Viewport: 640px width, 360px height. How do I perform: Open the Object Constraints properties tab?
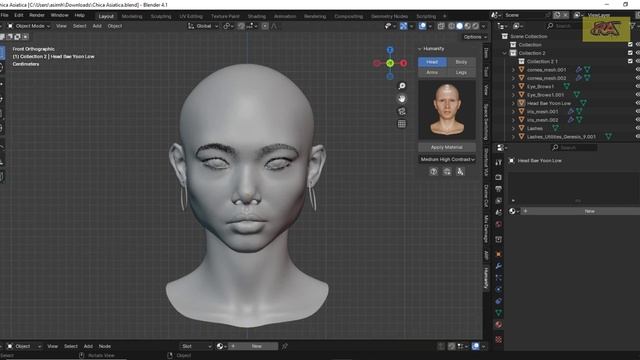[498, 301]
